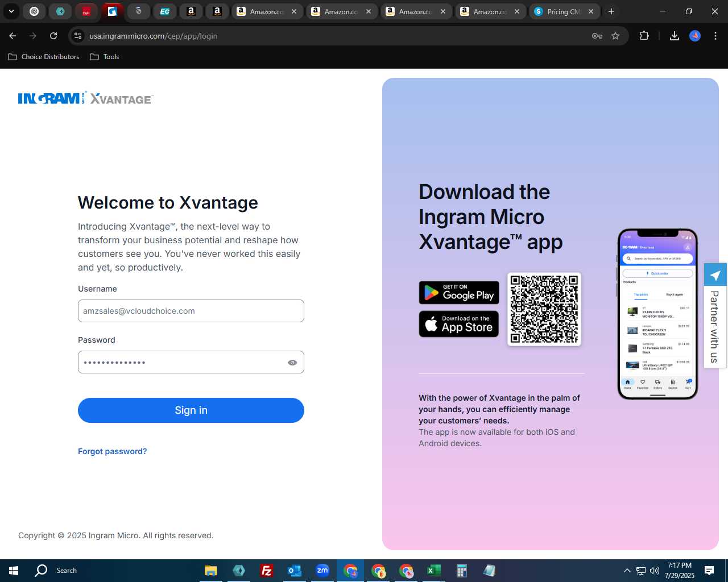Switch to the pinned teal hexagon tab
Image resolution: width=728 pixels, height=582 pixels.
(60, 11)
